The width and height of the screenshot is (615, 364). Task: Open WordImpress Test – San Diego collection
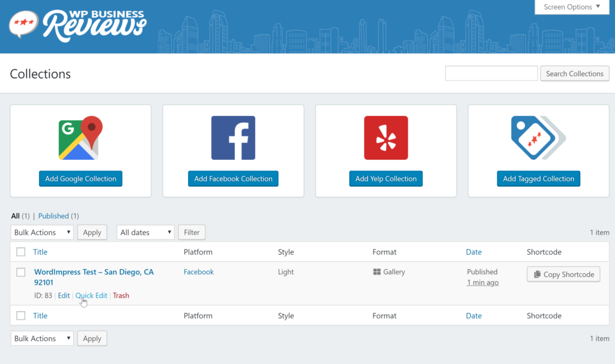click(94, 277)
